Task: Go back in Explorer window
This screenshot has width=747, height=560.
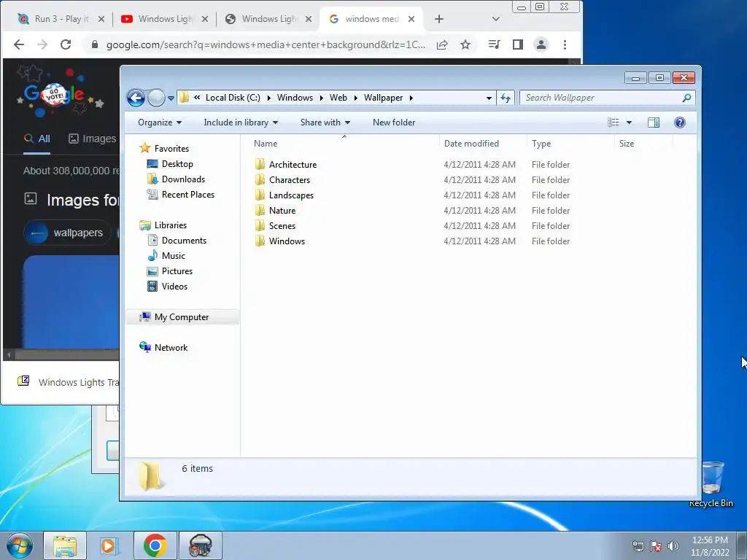Action: [136, 98]
